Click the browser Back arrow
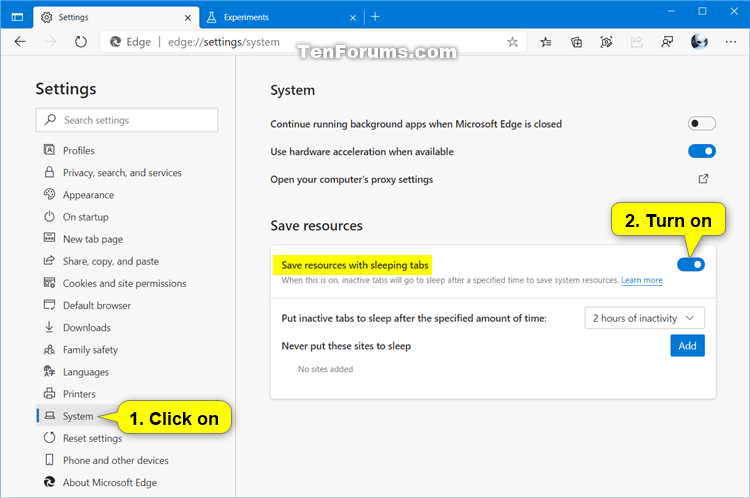The height and width of the screenshot is (498, 750). tap(20, 42)
